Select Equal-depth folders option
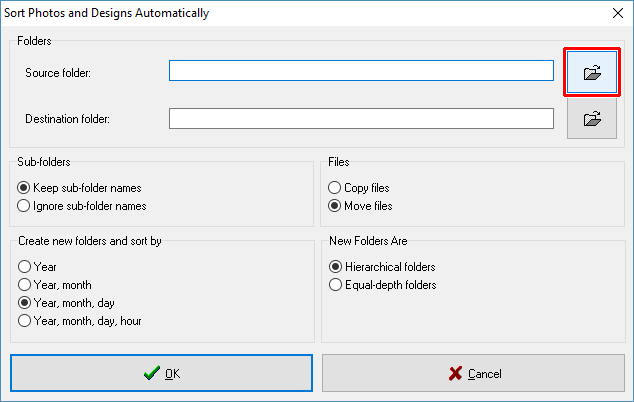 tap(335, 285)
